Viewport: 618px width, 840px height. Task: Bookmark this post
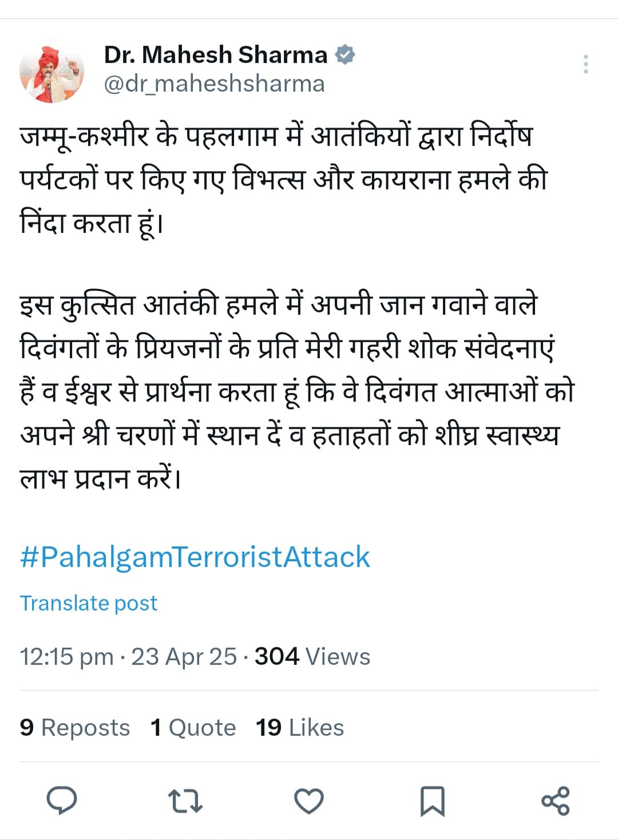click(432, 801)
